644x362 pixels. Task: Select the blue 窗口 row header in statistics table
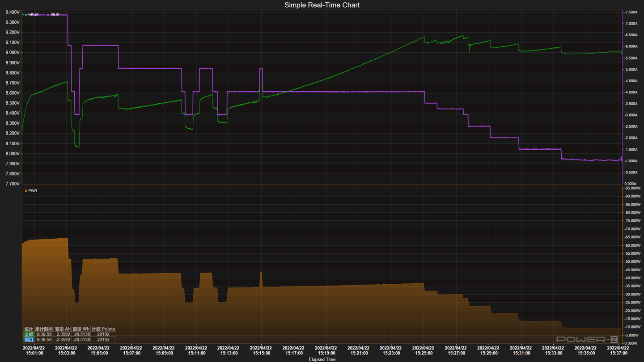(x=29, y=340)
